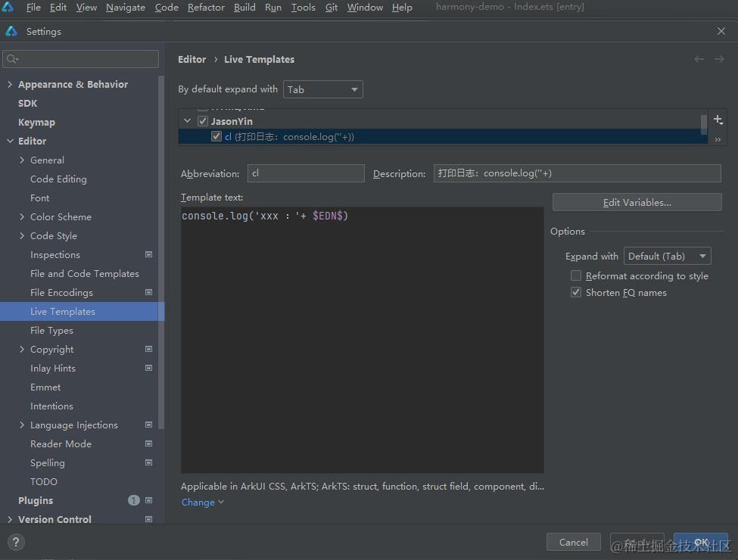Go back with the left arrow
Viewport: 738px width, 560px height.
pyautogui.click(x=699, y=59)
